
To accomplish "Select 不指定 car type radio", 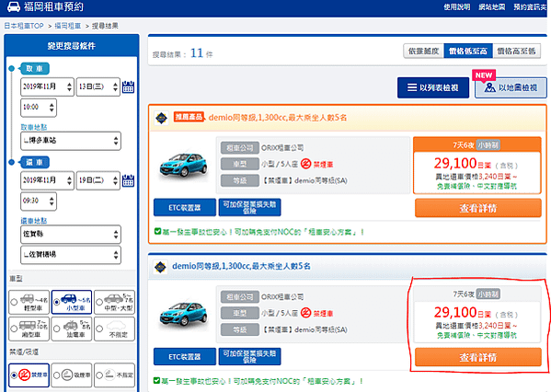I will click(x=99, y=329).
